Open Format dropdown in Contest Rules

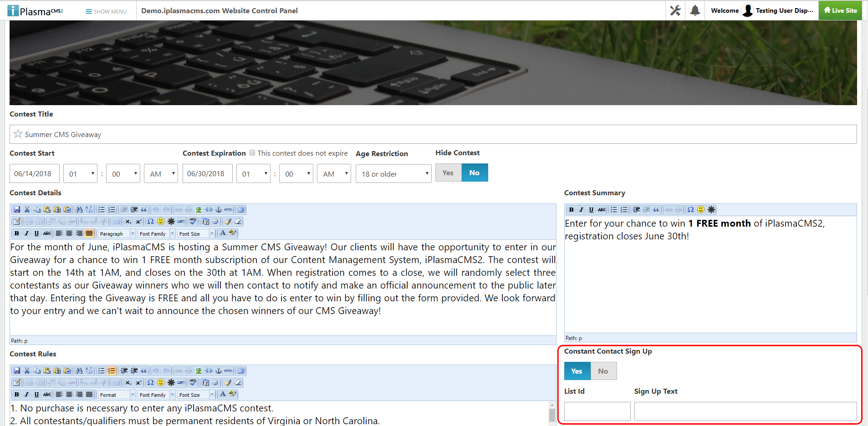(x=117, y=395)
